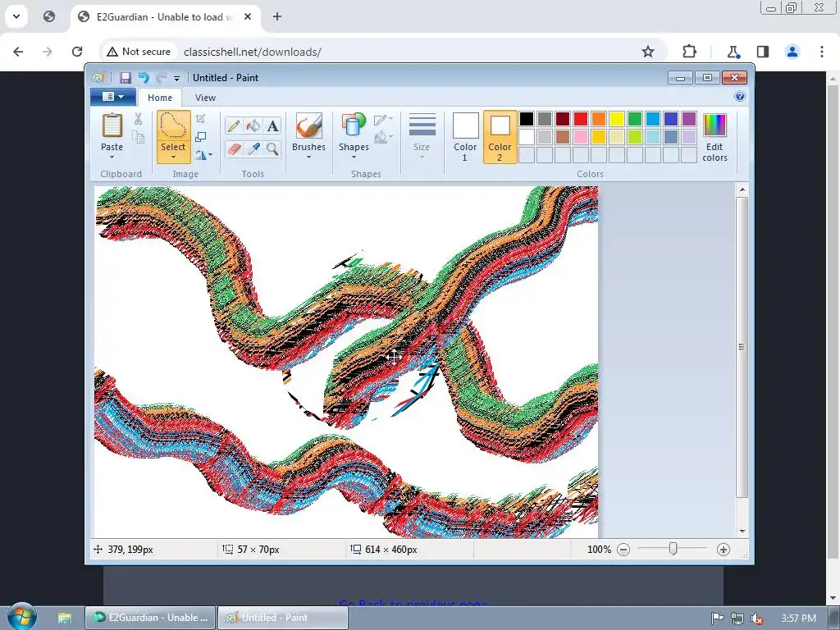The width and height of the screenshot is (840, 630).
Task: Open Paint Help via question mark icon
Action: [740, 97]
